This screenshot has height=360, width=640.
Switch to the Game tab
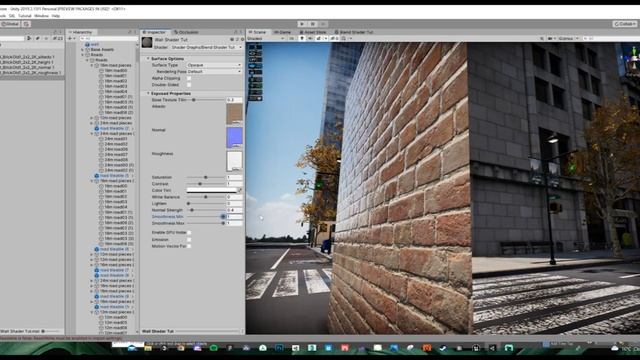click(282, 32)
